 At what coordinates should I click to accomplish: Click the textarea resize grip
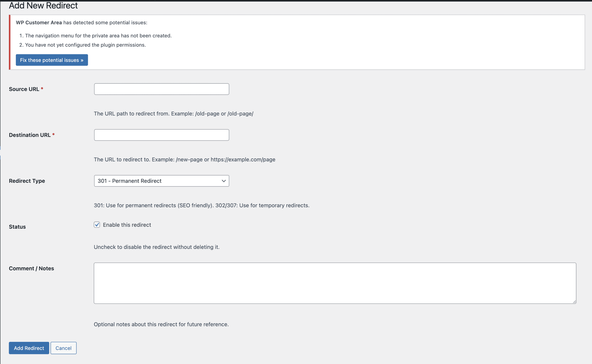(x=574, y=302)
